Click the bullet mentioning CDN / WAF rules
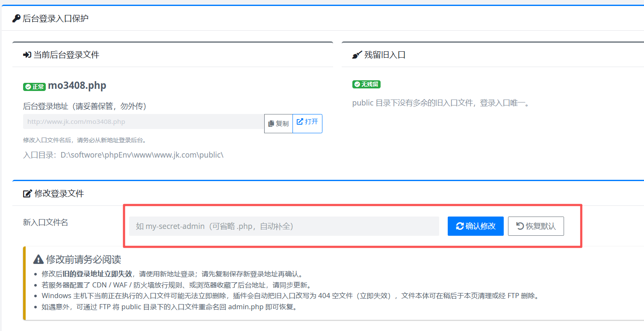Viewport: 644px width, 331px height. (x=176, y=285)
